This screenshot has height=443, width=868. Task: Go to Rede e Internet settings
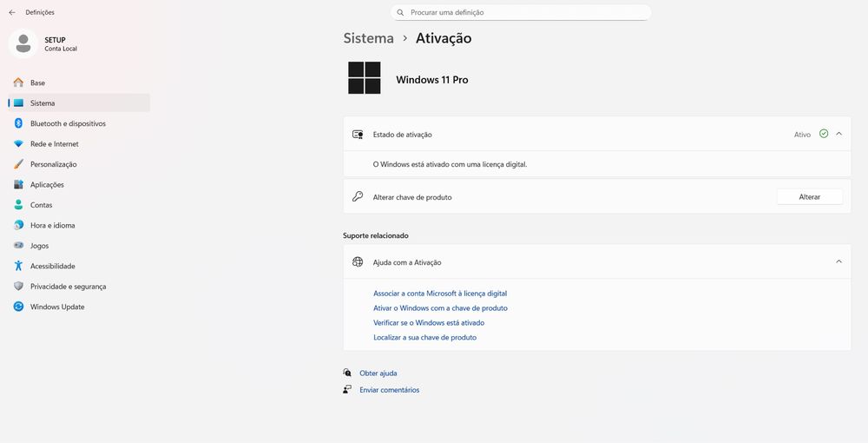[79, 144]
